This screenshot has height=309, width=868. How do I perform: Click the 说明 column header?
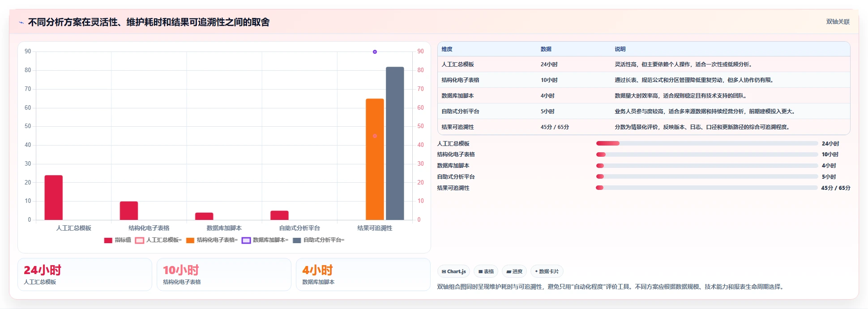click(x=620, y=49)
